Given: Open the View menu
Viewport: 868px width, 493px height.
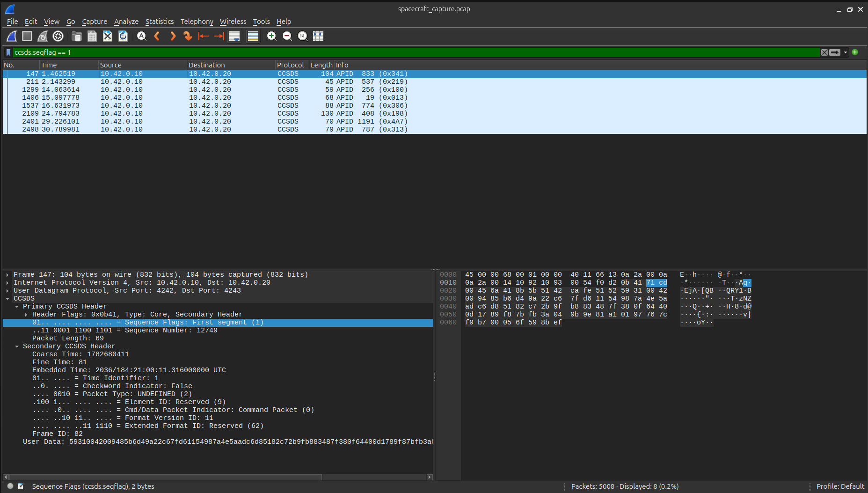Looking at the screenshot, I should [51, 22].
